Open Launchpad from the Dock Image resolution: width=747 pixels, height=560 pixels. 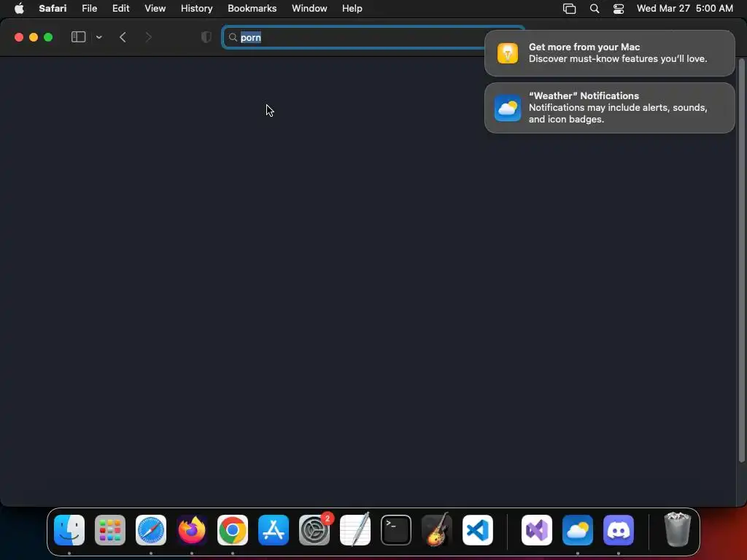tap(110, 529)
